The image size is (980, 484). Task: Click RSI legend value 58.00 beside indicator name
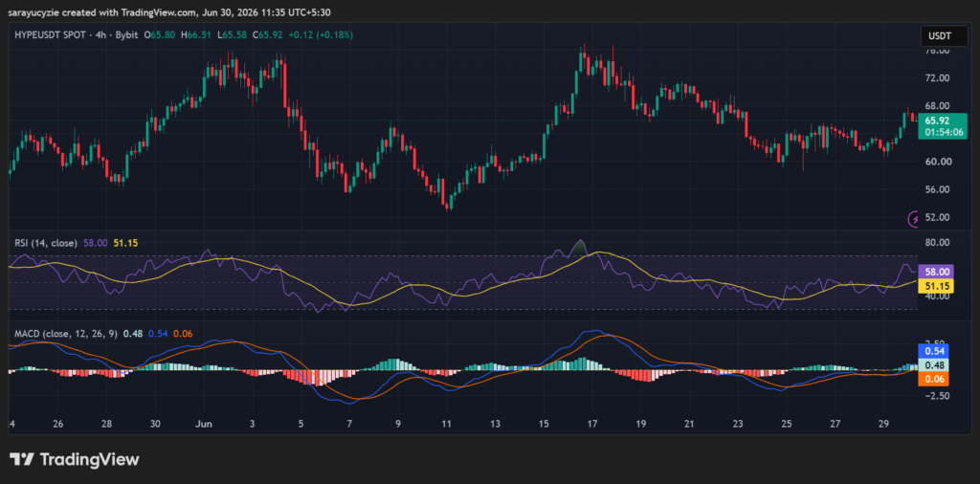click(95, 243)
